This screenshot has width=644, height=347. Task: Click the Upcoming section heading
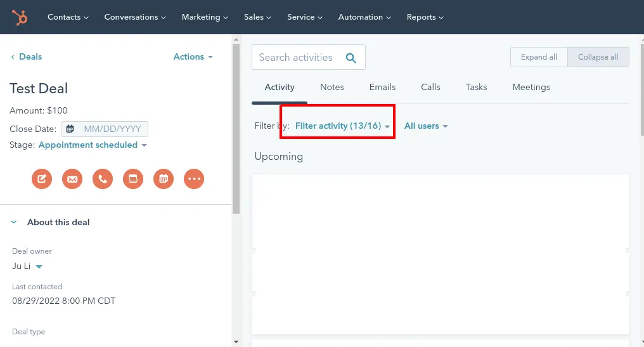point(278,157)
